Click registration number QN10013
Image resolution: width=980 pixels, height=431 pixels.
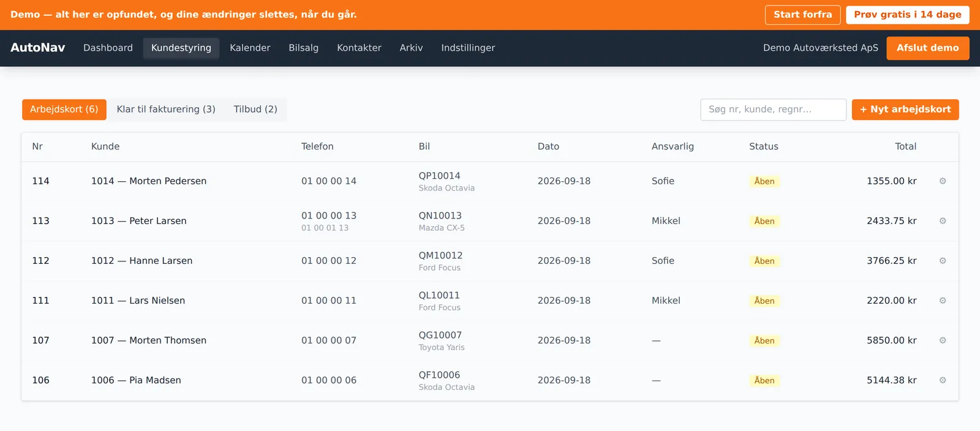click(x=440, y=215)
